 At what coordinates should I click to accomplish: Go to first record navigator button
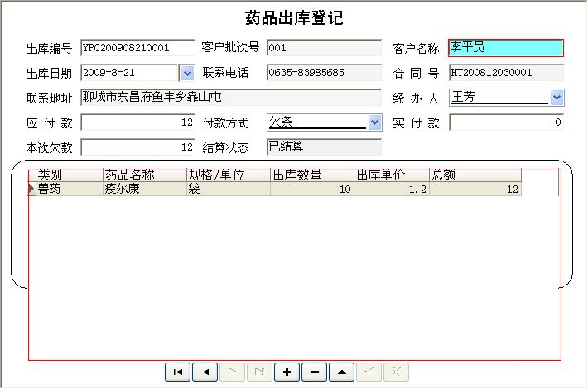(x=177, y=372)
